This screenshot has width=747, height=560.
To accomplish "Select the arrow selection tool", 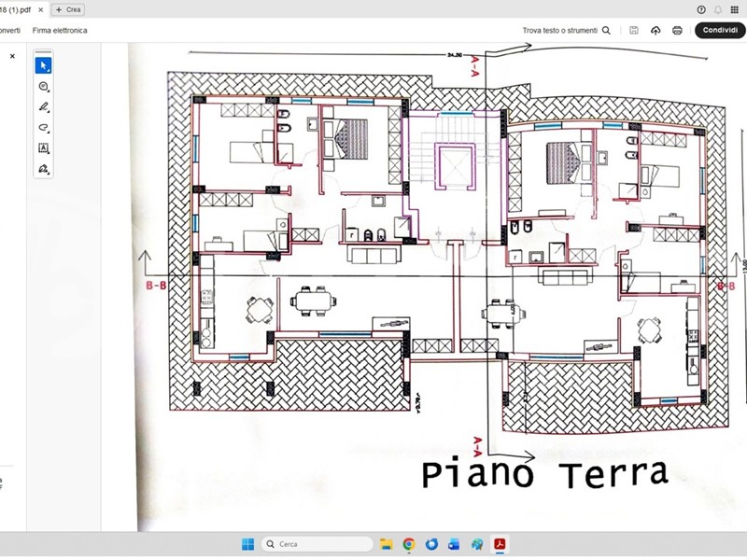I will tap(43, 65).
